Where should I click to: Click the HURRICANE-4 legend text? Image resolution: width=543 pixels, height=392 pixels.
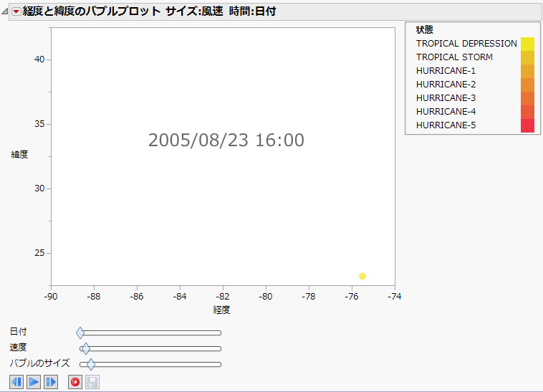pos(446,112)
